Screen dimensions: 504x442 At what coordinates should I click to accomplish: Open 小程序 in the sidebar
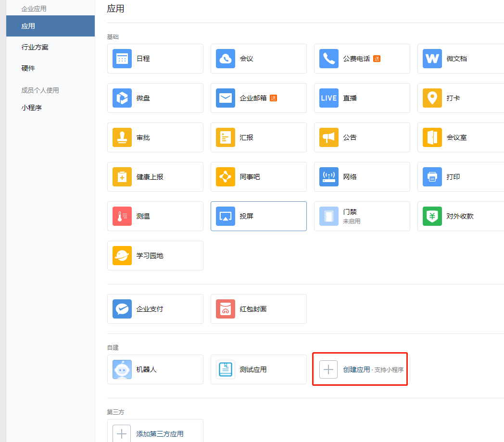click(x=32, y=108)
